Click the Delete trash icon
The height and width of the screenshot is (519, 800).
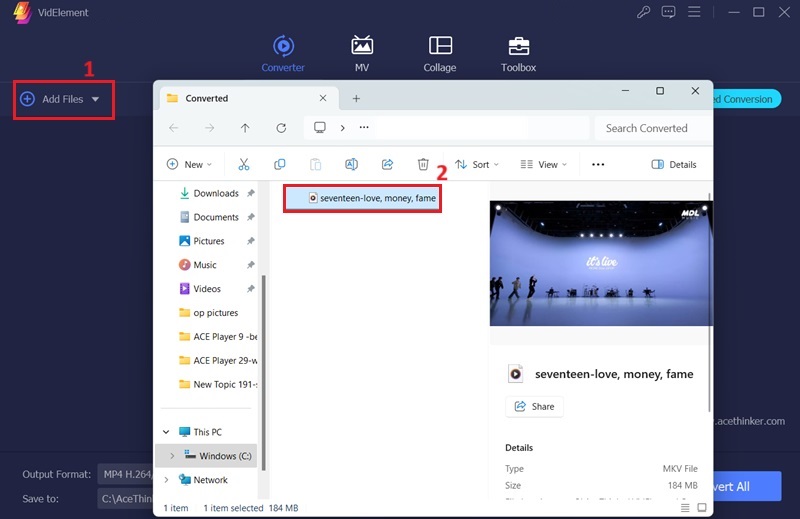(423, 164)
